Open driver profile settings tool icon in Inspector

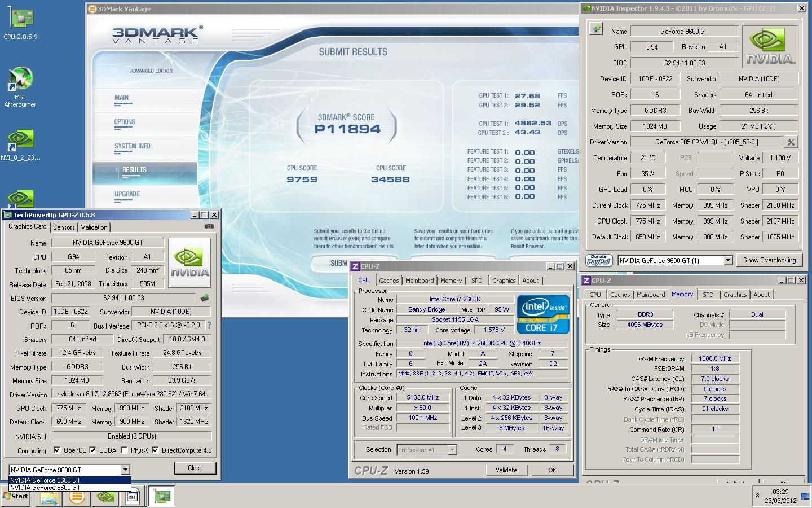point(791,142)
